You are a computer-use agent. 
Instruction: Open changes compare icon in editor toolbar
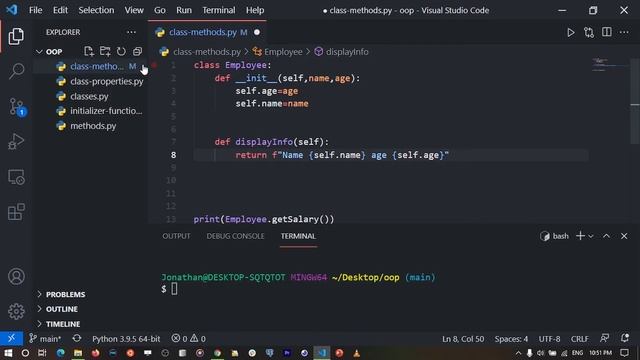(589, 32)
